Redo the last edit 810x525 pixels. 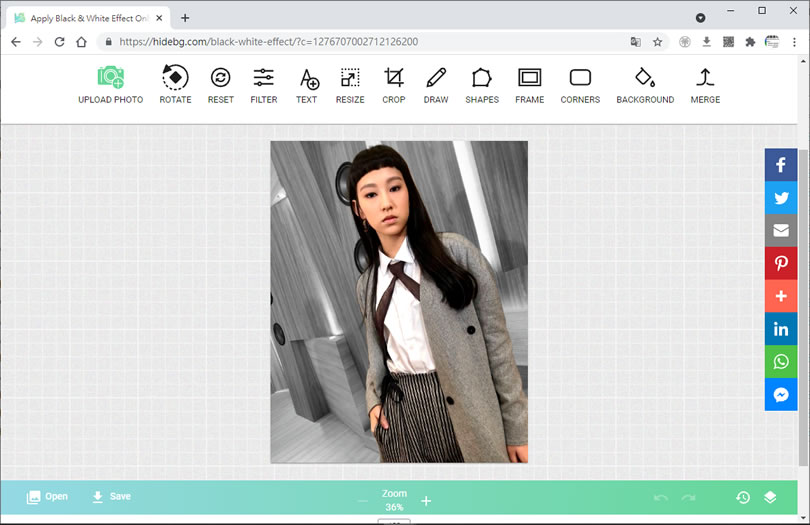688,498
